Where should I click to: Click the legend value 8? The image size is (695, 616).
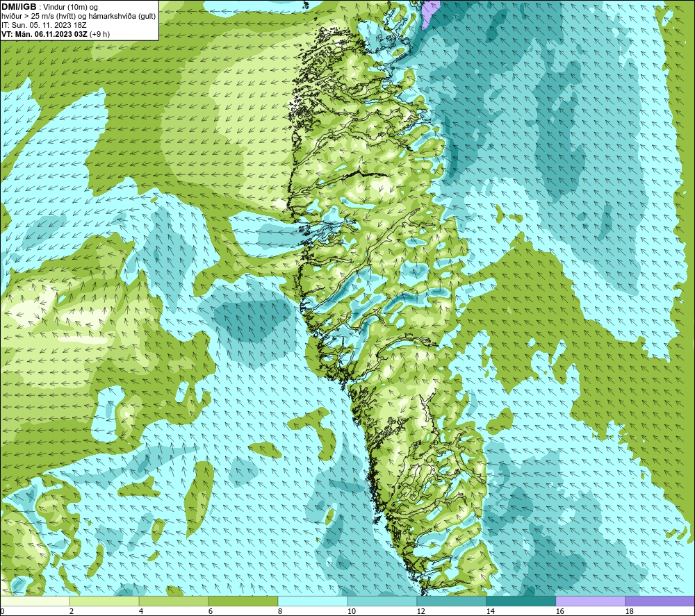pos(280,612)
